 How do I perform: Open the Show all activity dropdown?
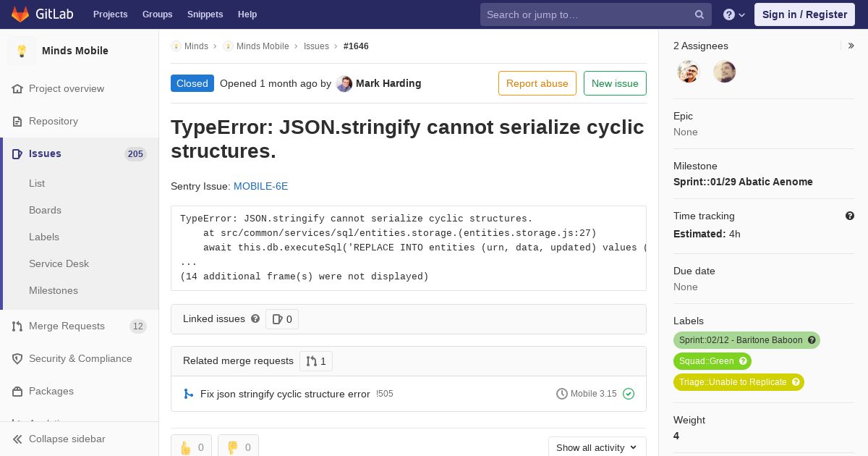597,447
